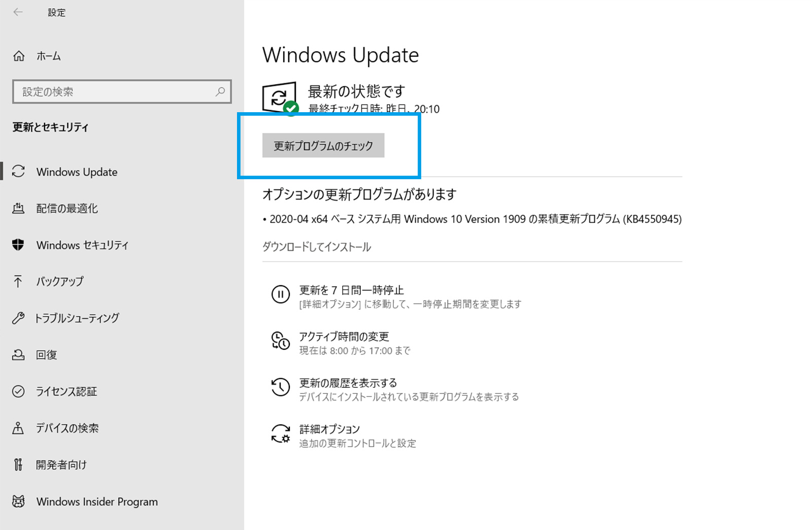Click ダウンロードしてインストール link
This screenshot has width=812, height=530.
coord(317,247)
